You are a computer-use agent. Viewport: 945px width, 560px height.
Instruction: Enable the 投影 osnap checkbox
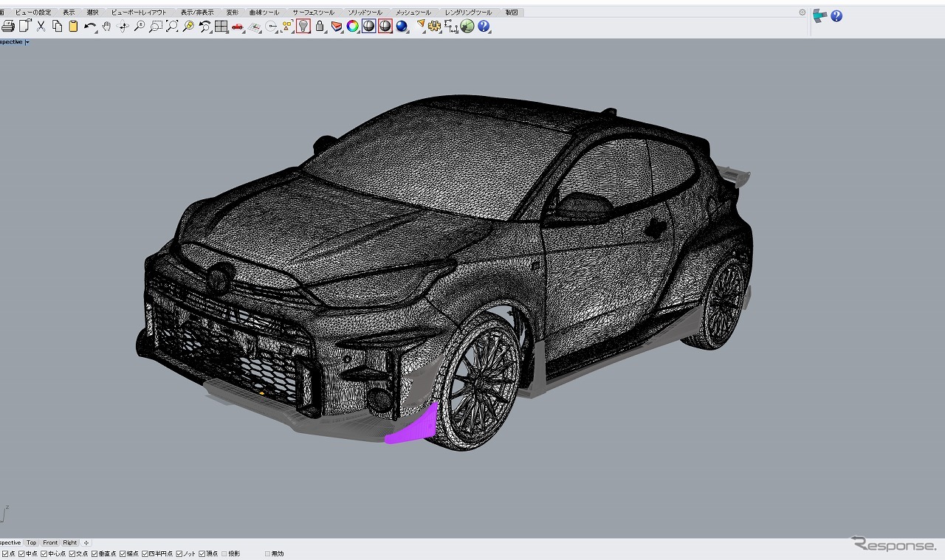coord(224,553)
